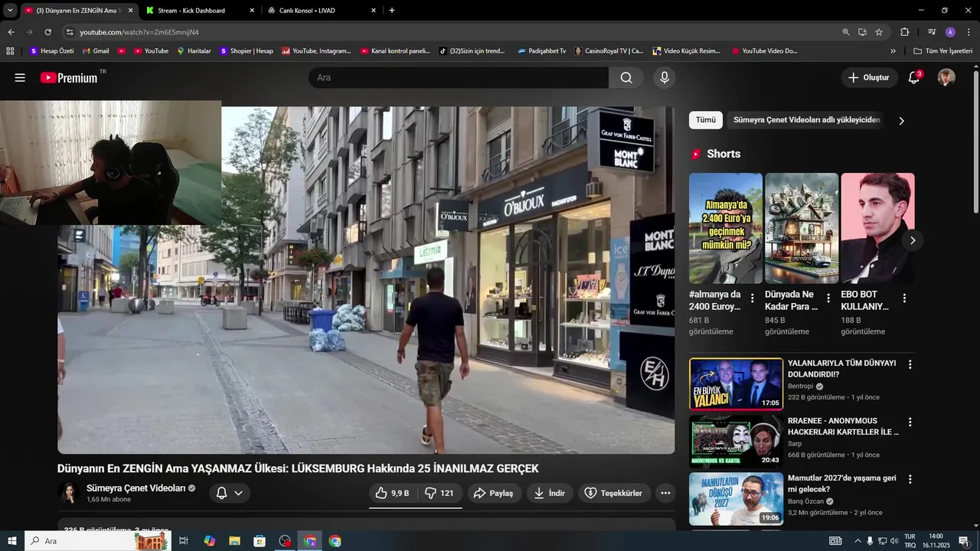
Task: Open options for RRAENEE ANONYMOUS video
Action: [910, 422]
